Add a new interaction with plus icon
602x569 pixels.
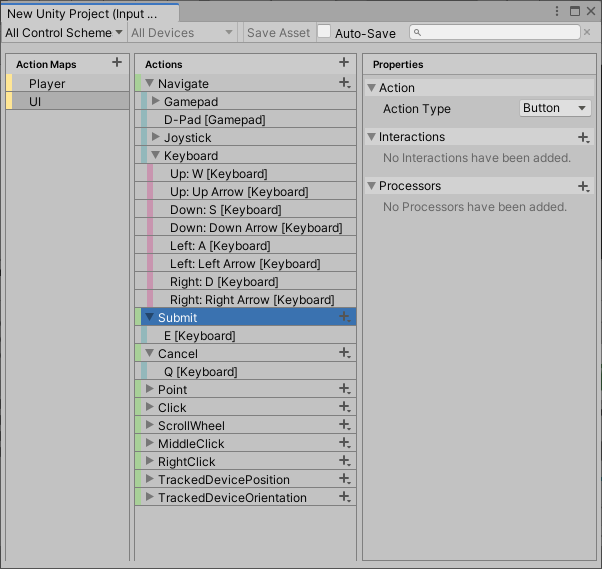584,137
